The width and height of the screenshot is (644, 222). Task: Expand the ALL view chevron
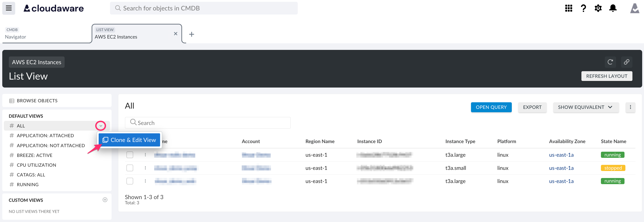point(100,126)
